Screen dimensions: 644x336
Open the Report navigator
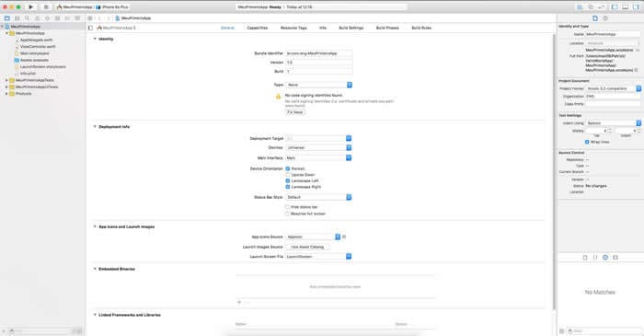[x=77, y=18]
